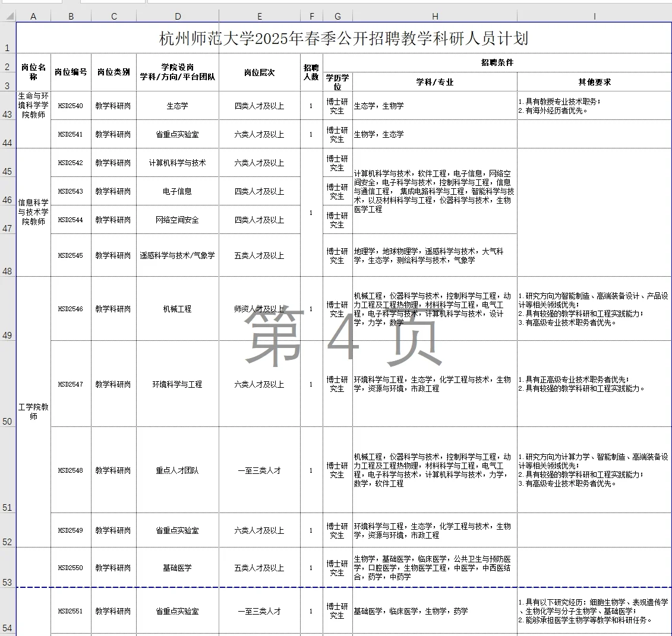The image size is (672, 636).
Task: Select column H header
Action: (x=435, y=16)
